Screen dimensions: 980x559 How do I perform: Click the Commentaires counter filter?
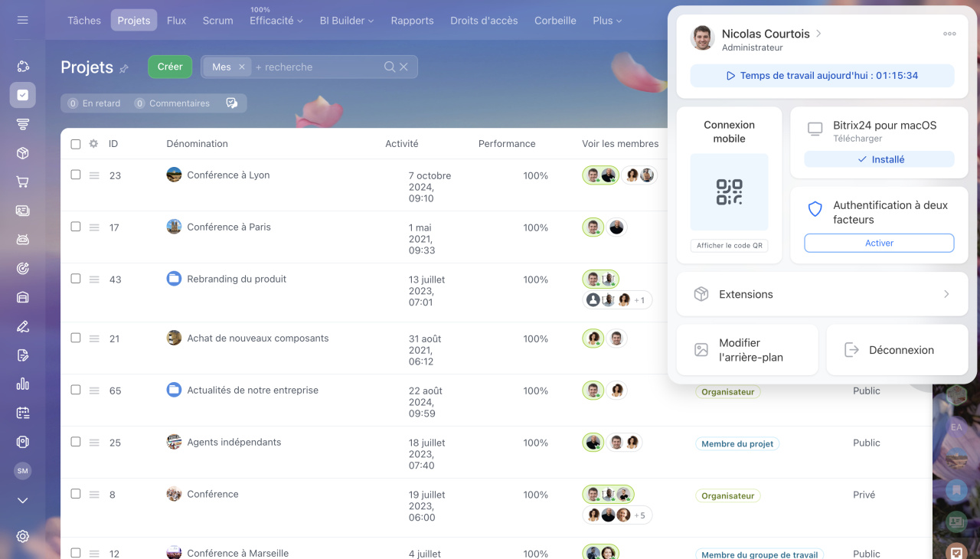click(171, 103)
